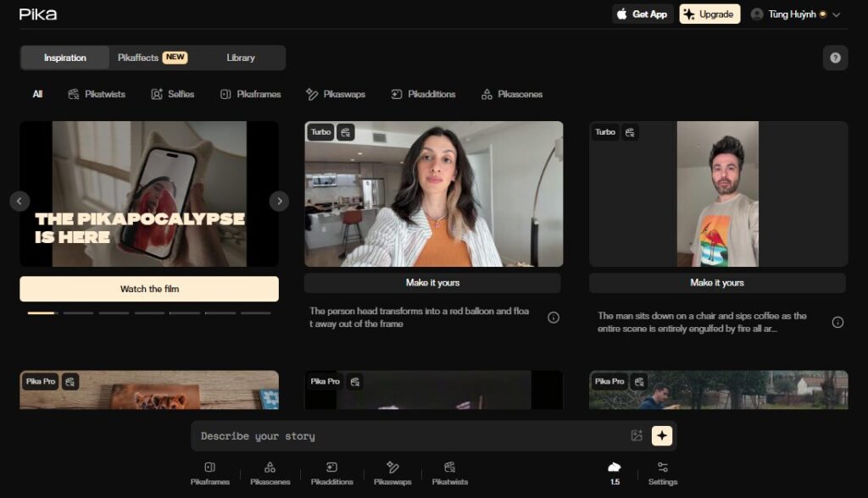
Task: Choose Pikaswaps in the bottom toolbar
Action: click(x=392, y=473)
